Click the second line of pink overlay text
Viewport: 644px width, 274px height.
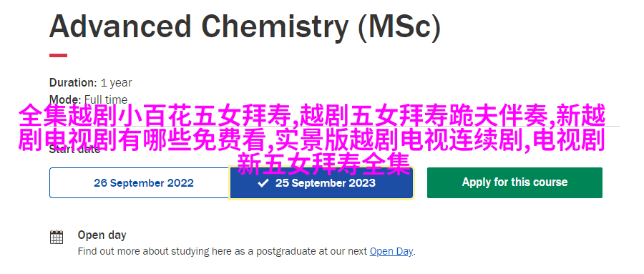tap(312, 140)
